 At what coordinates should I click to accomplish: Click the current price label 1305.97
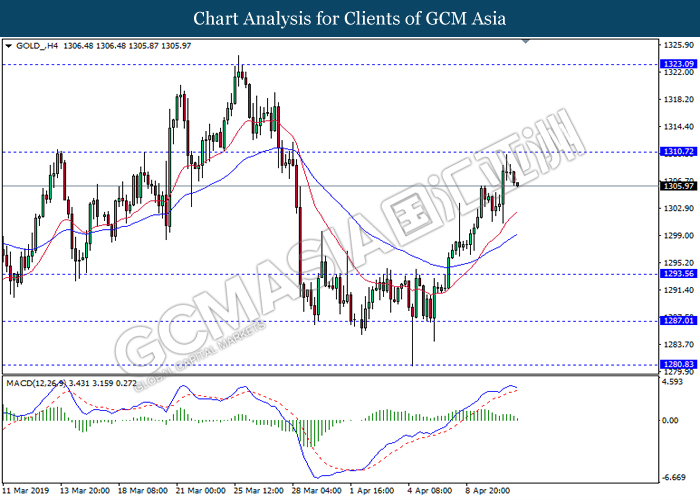pyautogui.click(x=679, y=186)
